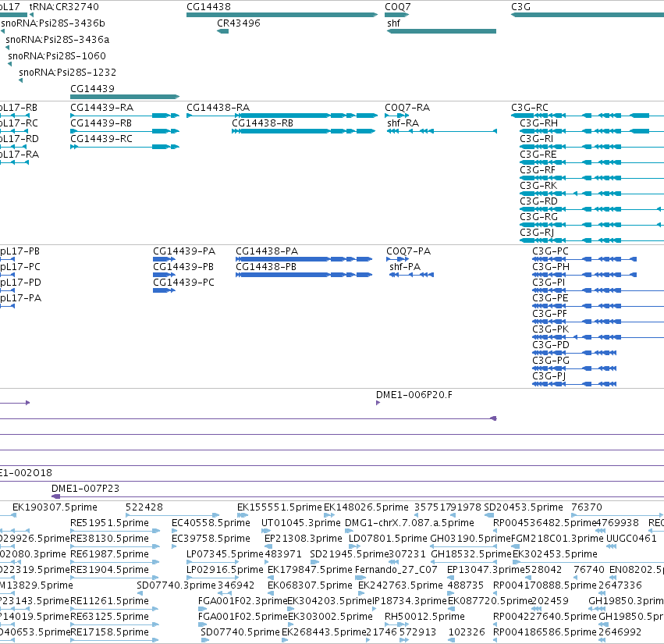Click the CG14439-RA transcript
664x644 pixels.
click(125, 116)
